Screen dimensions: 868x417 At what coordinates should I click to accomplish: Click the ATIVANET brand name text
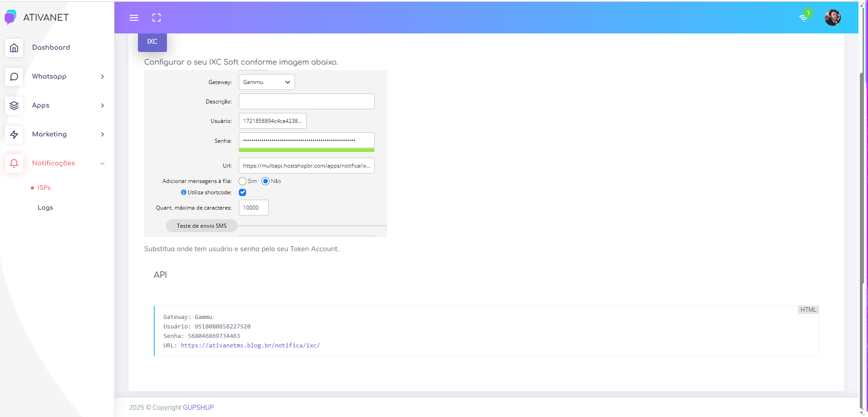[x=46, y=18]
